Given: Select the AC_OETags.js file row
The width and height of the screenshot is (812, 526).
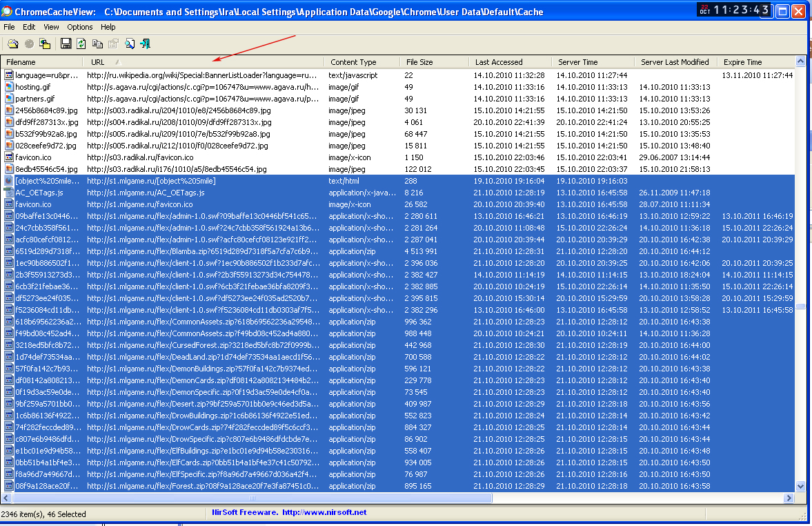Looking at the screenshot, I should [39, 193].
